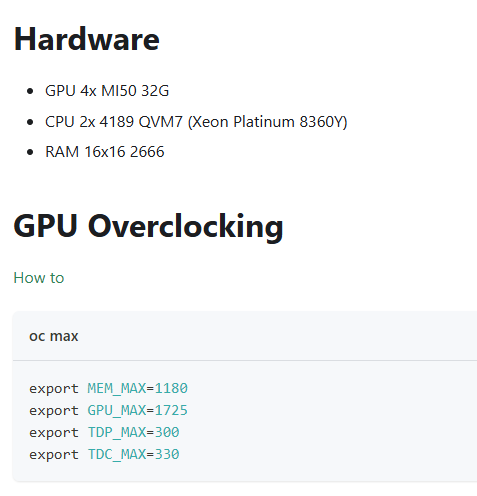Click the MEM_MAX variable name
The image size is (477, 496).
pos(117,388)
